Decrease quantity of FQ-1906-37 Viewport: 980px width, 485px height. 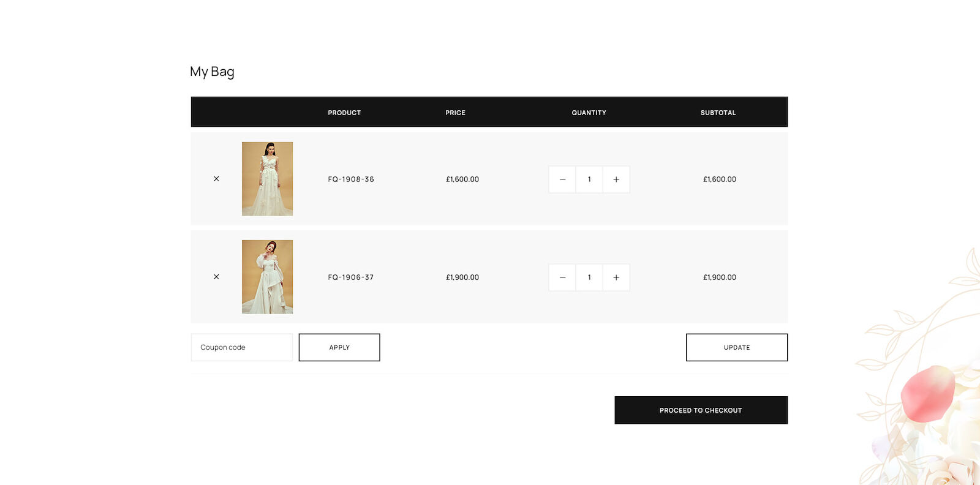click(x=562, y=277)
